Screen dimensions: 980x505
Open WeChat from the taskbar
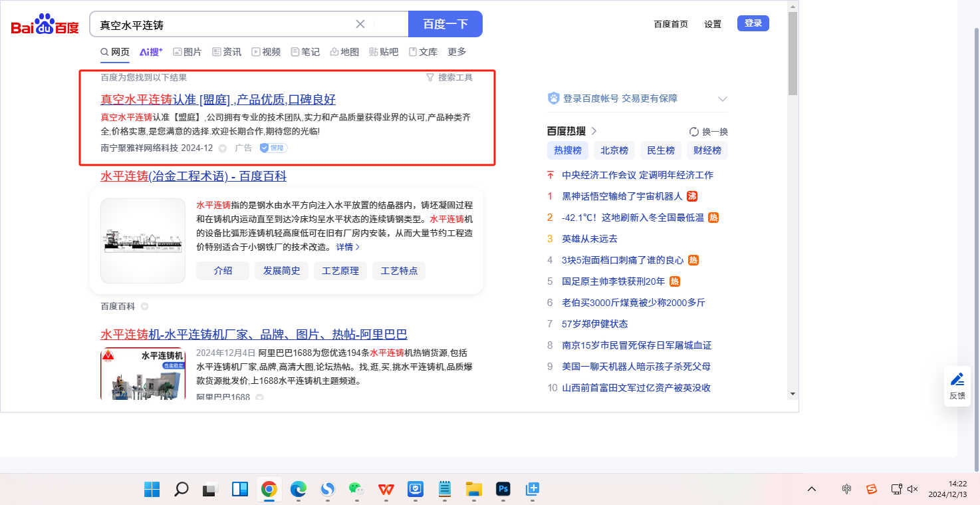click(356, 490)
